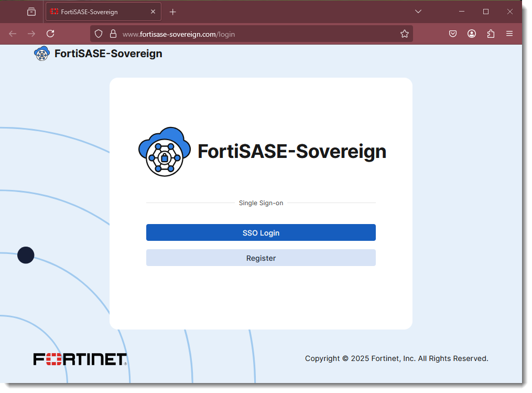Image resolution: width=532 pixels, height=393 pixels.
Task: Click the shield tracking protection icon
Action: coord(98,34)
